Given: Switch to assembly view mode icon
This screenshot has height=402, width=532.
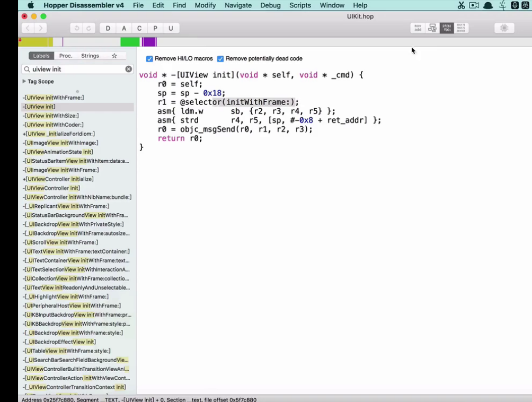Looking at the screenshot, I should coord(418,28).
